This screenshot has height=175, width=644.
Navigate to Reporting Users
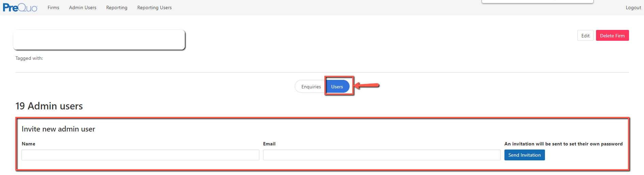click(x=155, y=7)
